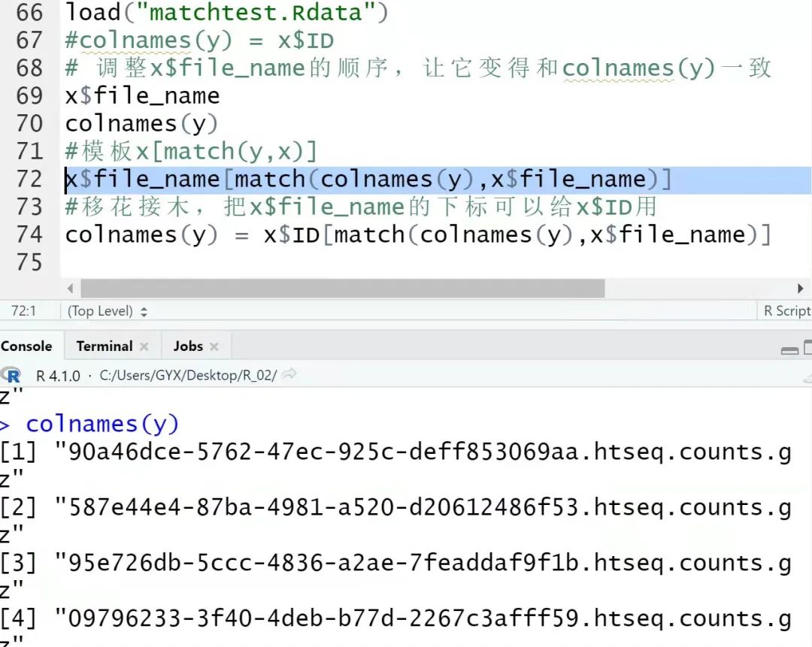Click the line 68 comment about 调整 order
The image size is (812, 647).
click(419, 68)
